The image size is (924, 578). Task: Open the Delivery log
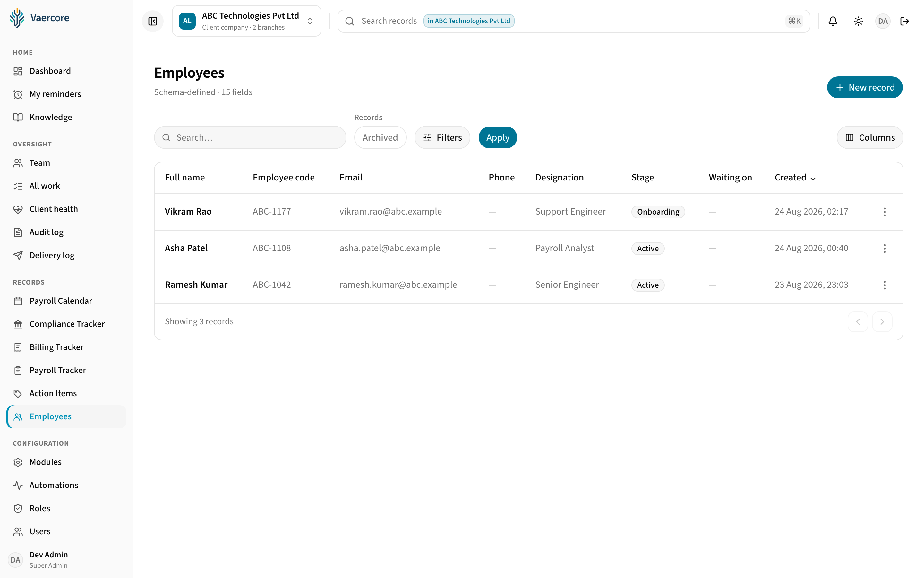pos(66,255)
